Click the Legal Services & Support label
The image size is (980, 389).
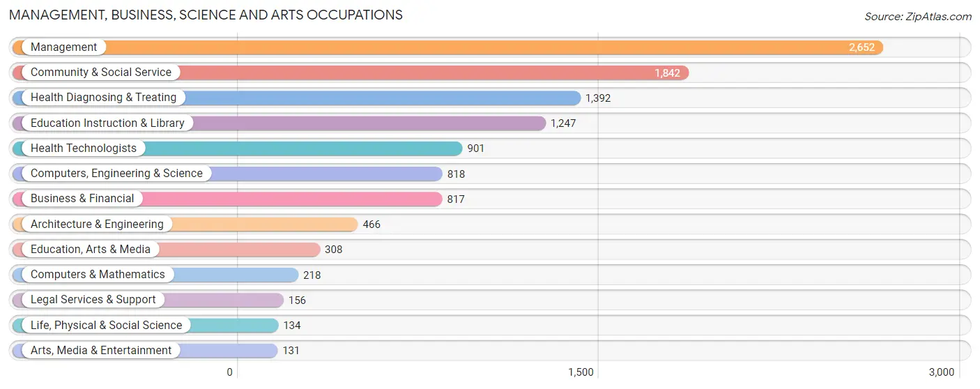tap(93, 300)
